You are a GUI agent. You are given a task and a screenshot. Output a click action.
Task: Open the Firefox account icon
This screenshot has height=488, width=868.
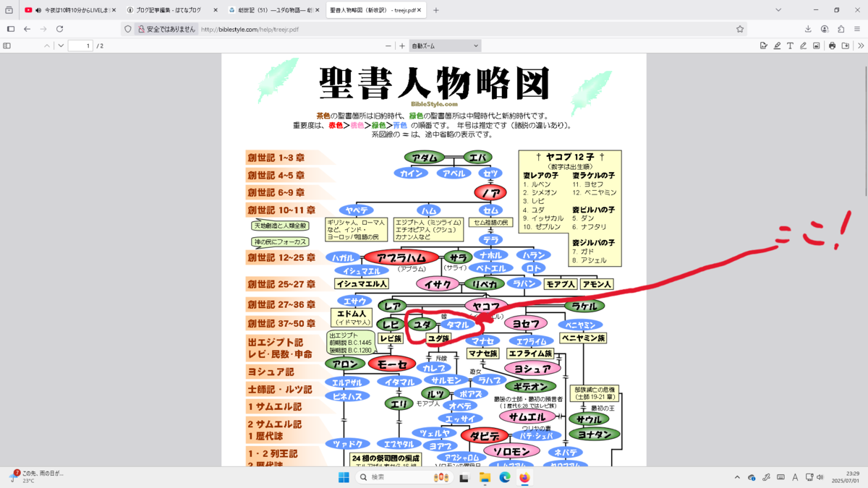click(825, 29)
